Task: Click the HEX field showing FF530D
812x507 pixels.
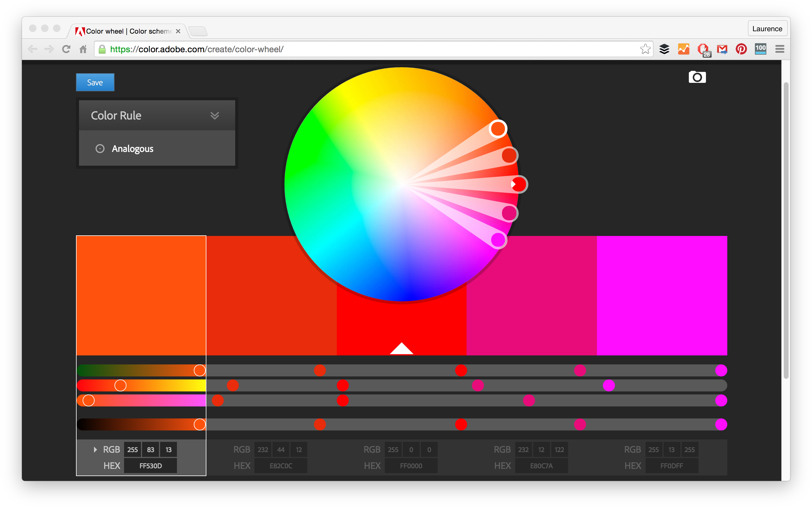Action: [150, 465]
